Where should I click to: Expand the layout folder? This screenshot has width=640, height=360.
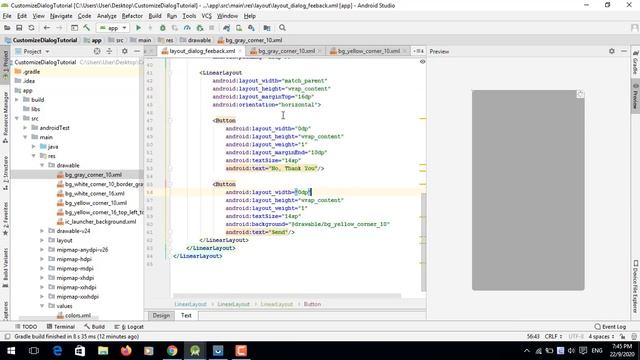pos(42,240)
